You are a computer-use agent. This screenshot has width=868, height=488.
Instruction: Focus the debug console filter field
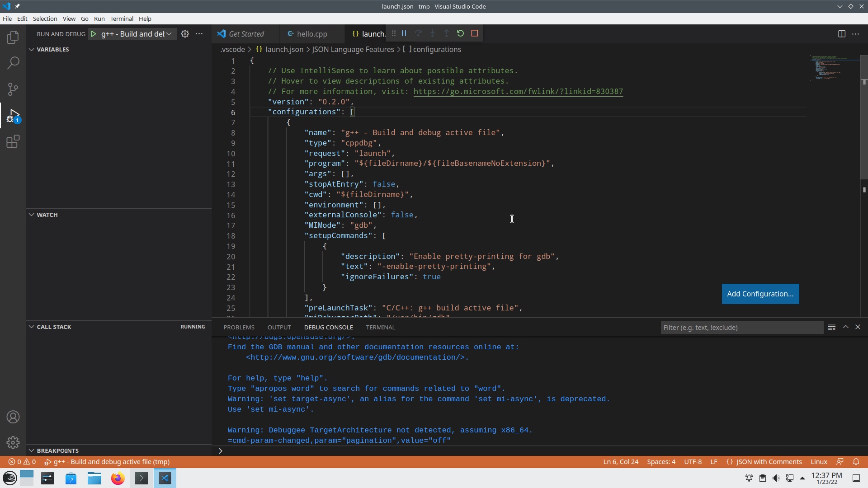[x=741, y=327]
